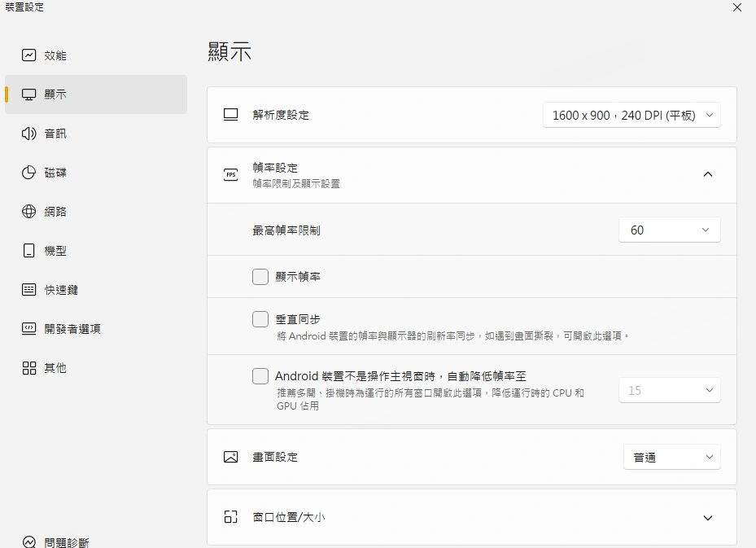
Task: Click the 機型 phone model icon
Action: pyautogui.click(x=29, y=250)
